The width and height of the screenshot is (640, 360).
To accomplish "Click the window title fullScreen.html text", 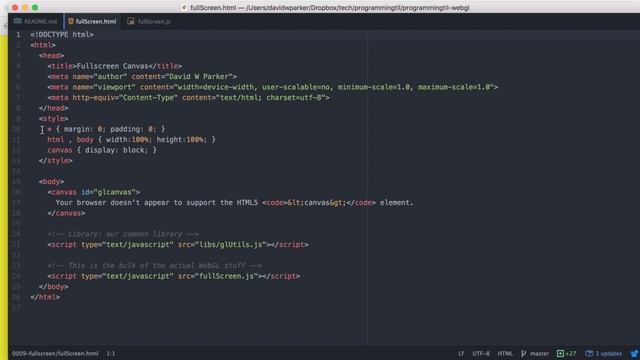I will [213, 8].
